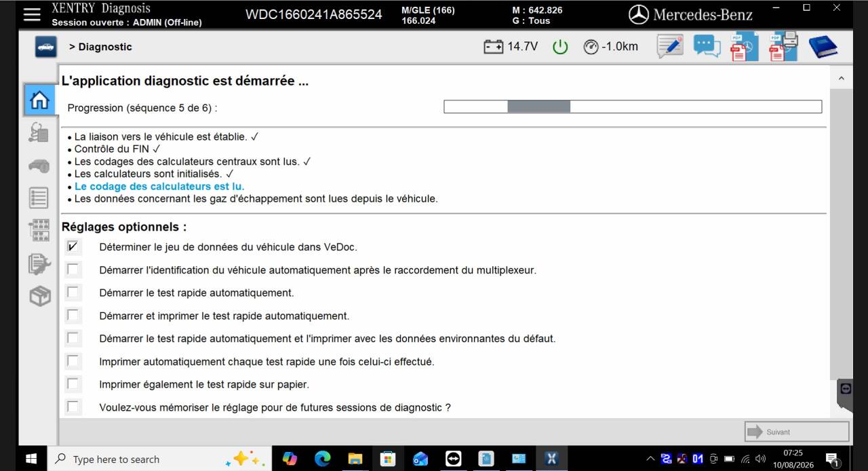Click 'Les calculateurs sont initialisés' line

154,174
